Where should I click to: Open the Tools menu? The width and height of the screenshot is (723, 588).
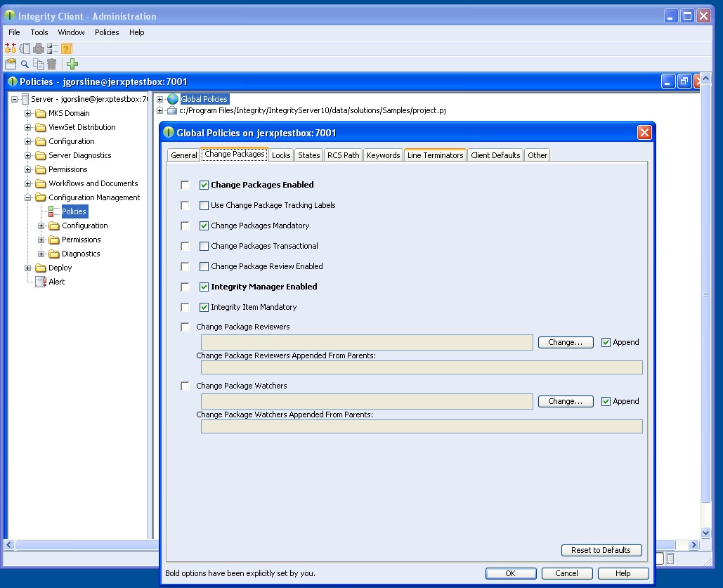39,32
